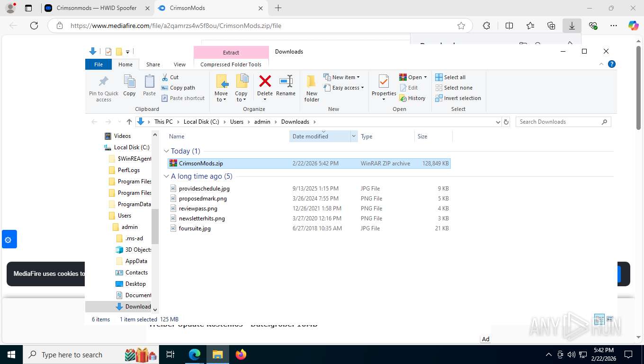
Task: Switch to large icons view layout
Action: tap(610, 319)
